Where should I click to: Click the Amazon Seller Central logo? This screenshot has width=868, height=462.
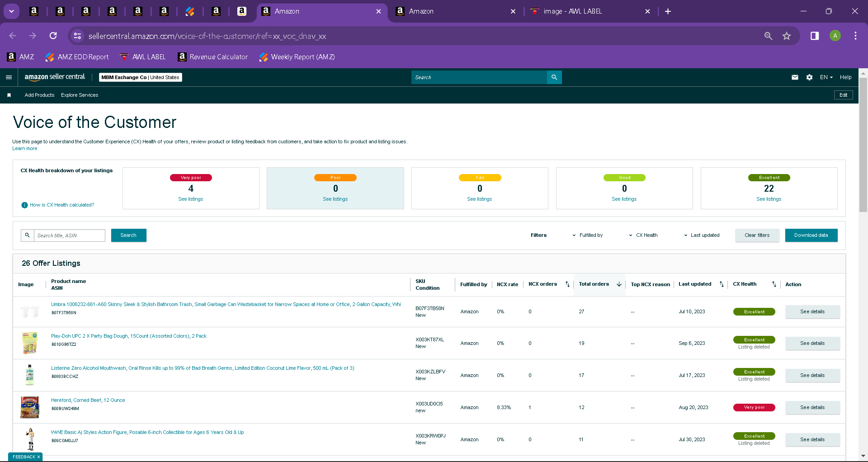pos(55,77)
